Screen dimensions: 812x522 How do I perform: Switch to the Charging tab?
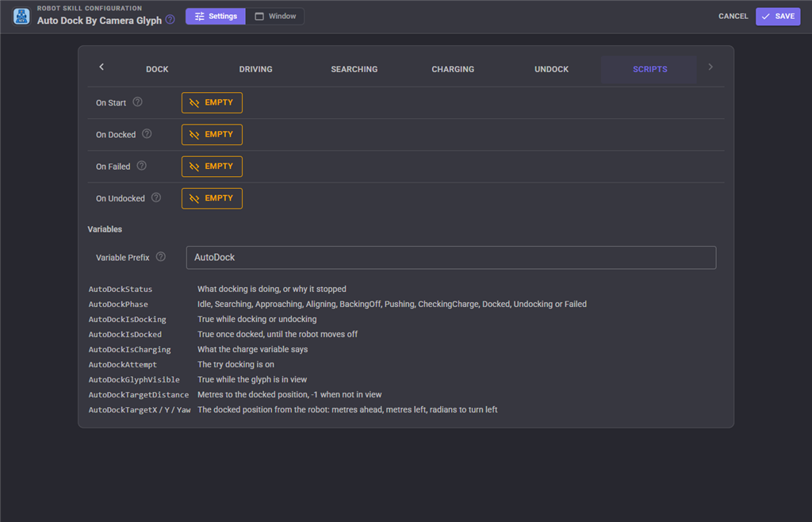pyautogui.click(x=453, y=69)
